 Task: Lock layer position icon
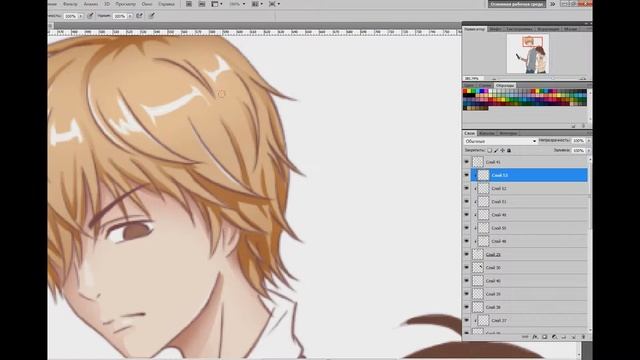(x=502, y=151)
